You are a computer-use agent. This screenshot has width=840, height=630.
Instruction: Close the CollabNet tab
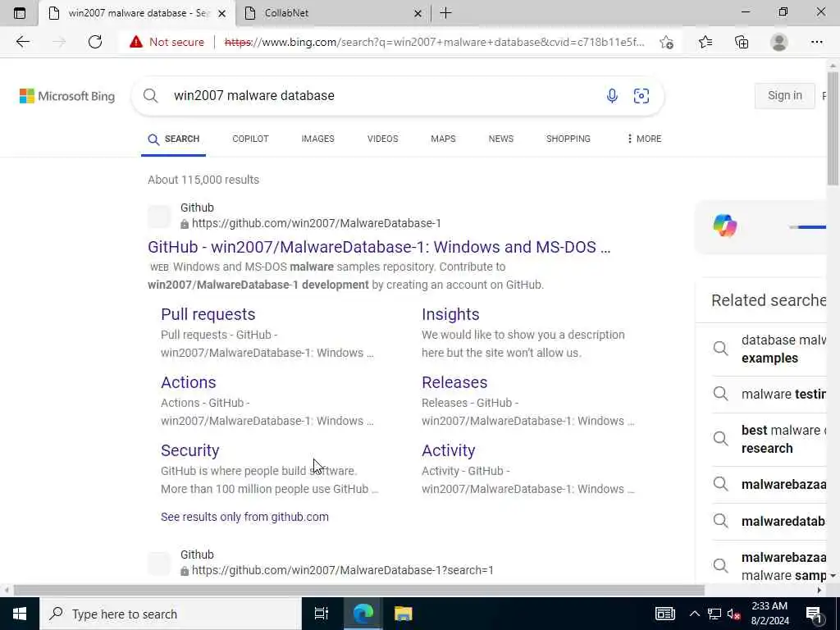pos(418,13)
